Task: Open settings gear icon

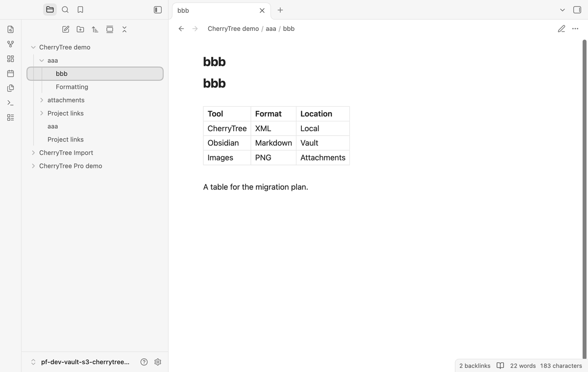Action: click(x=158, y=362)
